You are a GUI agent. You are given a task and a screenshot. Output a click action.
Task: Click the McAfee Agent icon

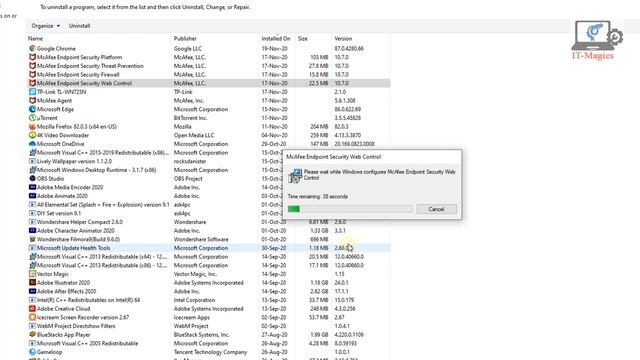point(32,100)
